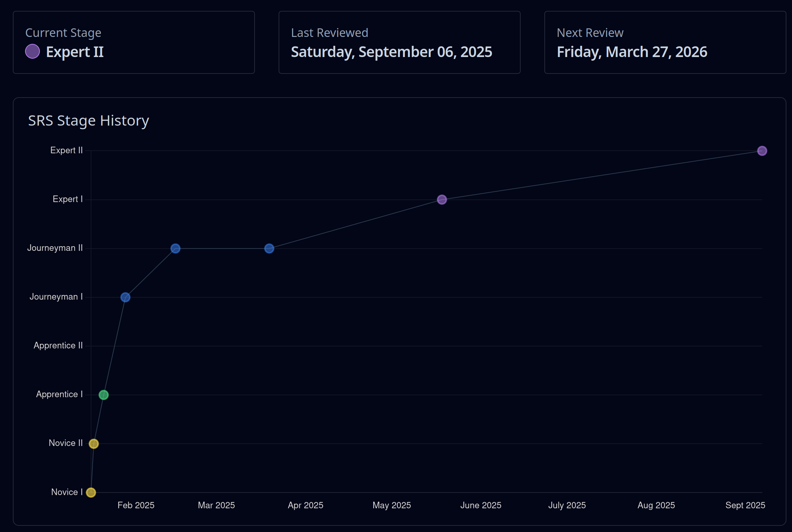The width and height of the screenshot is (792, 532).
Task: Click the Expert I y-axis label
Action: [68, 199]
